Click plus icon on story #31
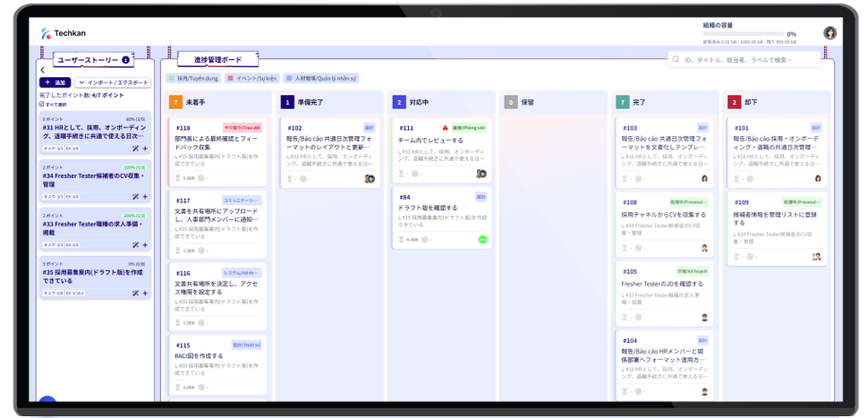 pos(145,149)
